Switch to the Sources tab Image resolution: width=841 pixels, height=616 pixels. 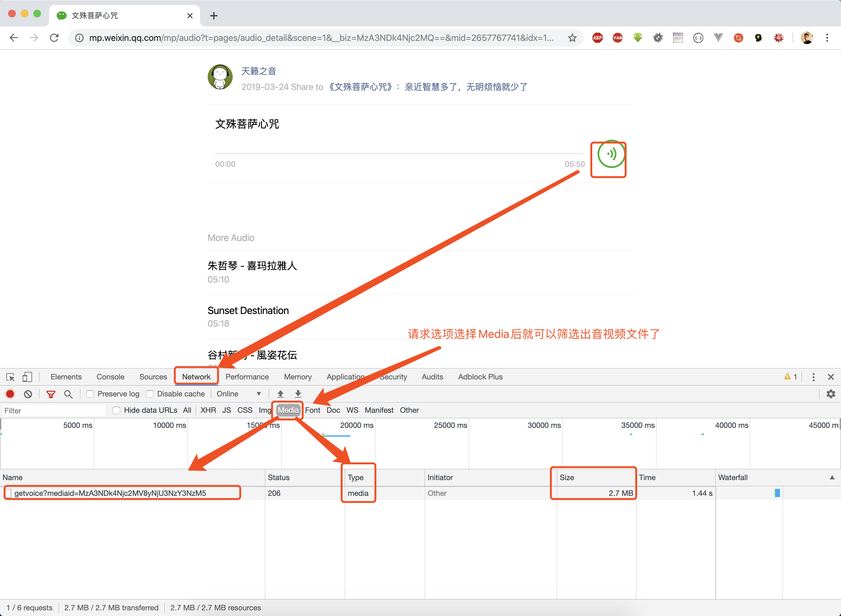pos(153,377)
